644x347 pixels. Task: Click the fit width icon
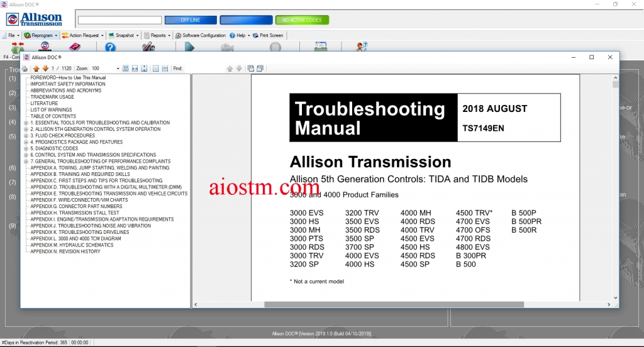pos(135,69)
